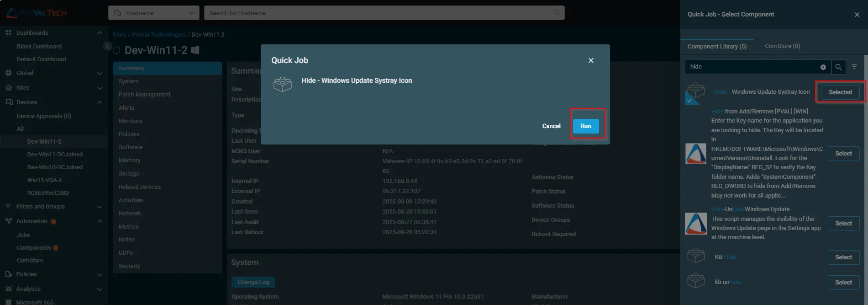Expand the Sites section chevron
This screenshot has height=305, width=868.
[100, 88]
